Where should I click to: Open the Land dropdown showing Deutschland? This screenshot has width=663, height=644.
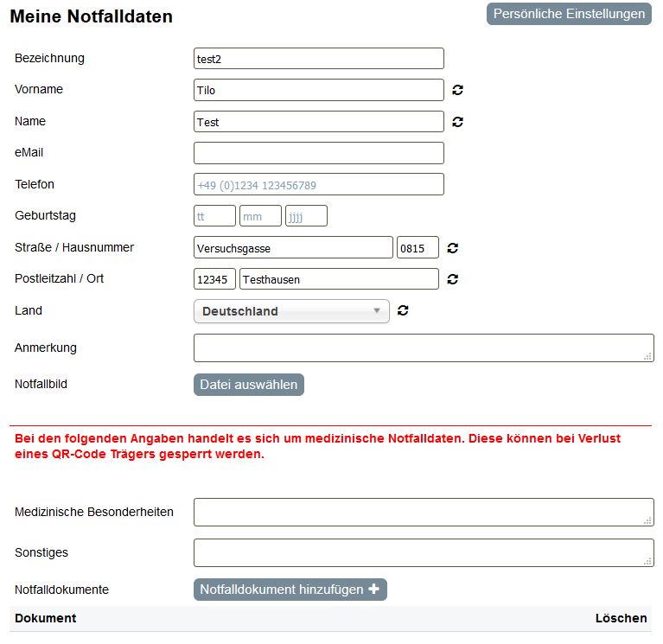(291, 311)
